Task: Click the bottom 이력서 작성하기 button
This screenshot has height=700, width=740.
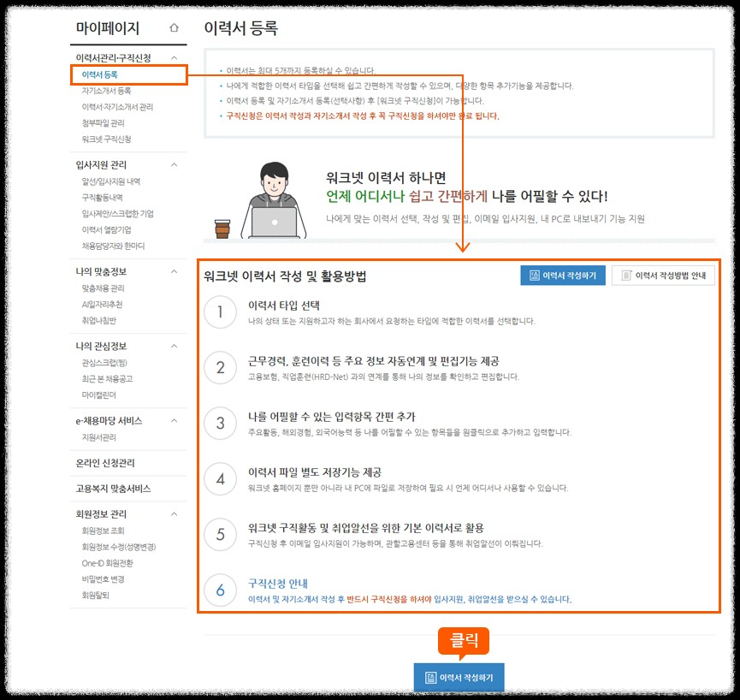Action: 459,678
